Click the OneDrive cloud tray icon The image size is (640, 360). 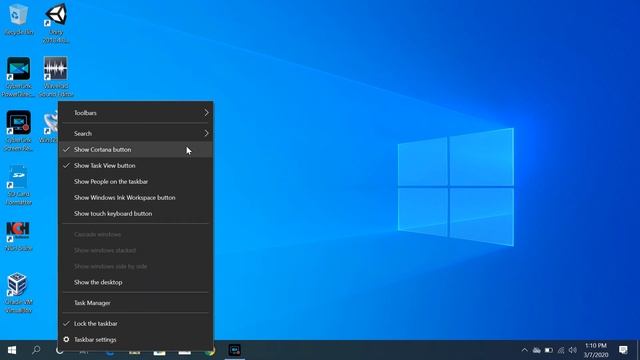pyautogui.click(x=537, y=350)
